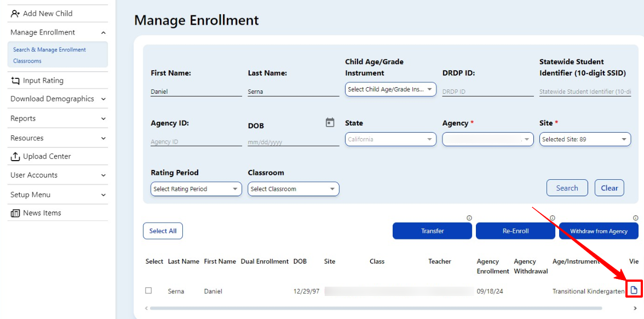Viewport: 644px width, 319px height.
Task: Click the Withdraw from Agency button
Action: pos(599,231)
